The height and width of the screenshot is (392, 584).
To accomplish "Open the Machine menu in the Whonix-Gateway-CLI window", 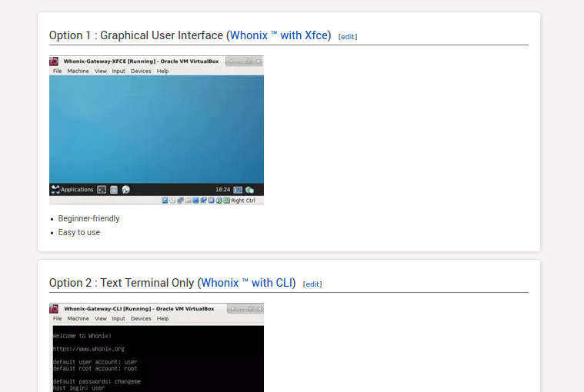I will 78,319.
